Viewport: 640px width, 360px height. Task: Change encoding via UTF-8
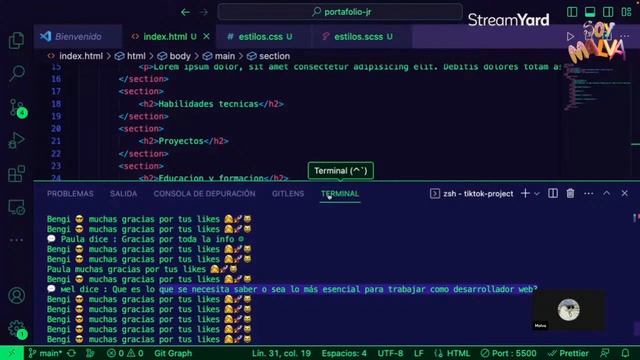point(390,353)
